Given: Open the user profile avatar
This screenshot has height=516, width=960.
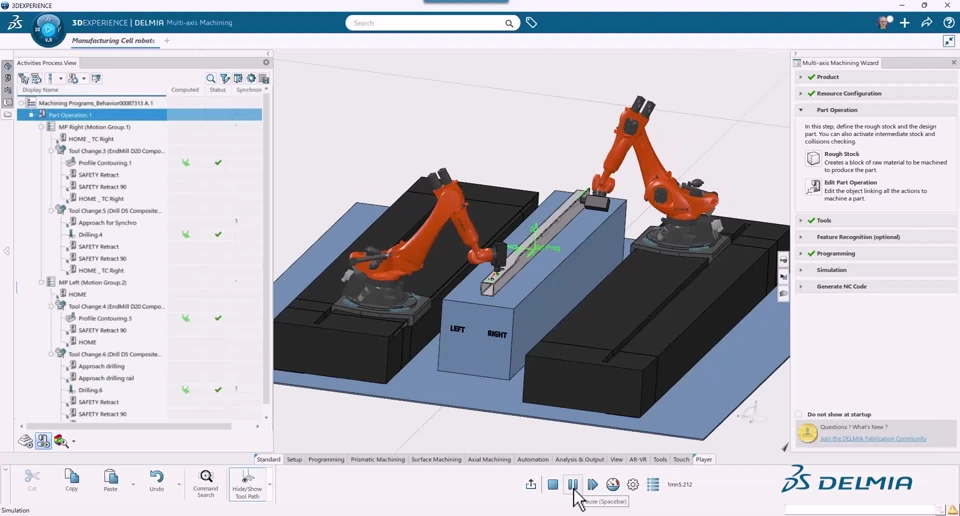Looking at the screenshot, I should [x=883, y=23].
